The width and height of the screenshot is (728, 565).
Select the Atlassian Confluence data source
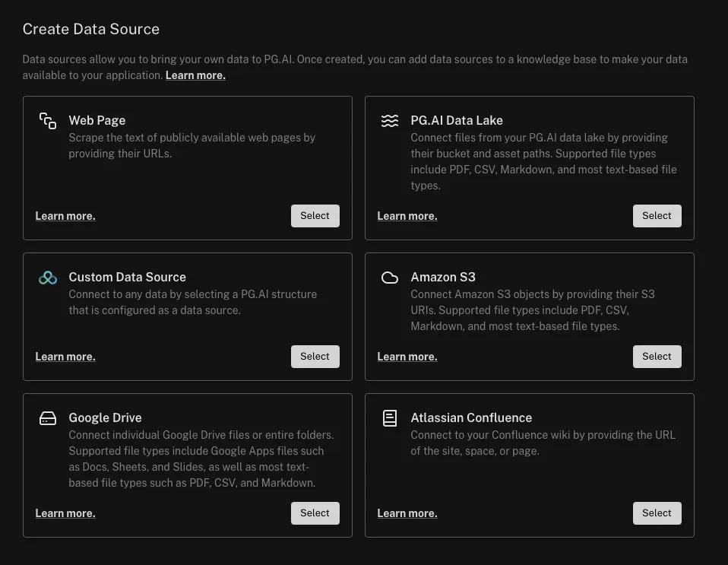pyautogui.click(x=657, y=513)
